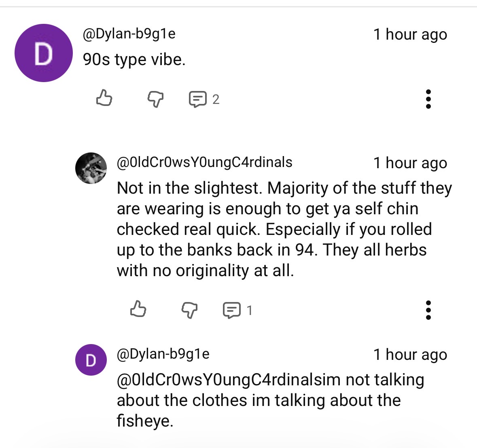This screenshot has height=448, width=477.
Task: Open small purple D avatar on fisheye reply
Action: click(91, 360)
